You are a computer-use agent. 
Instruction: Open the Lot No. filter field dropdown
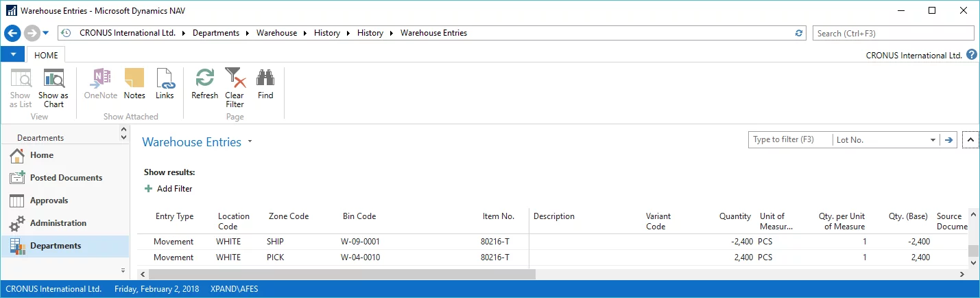[x=933, y=140]
